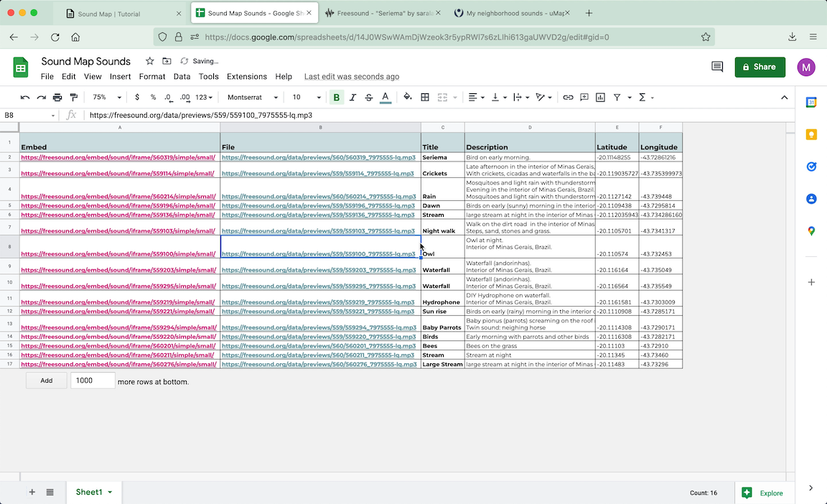Toggle Bold formatting
Screen dimensions: 827x504
pyautogui.click(x=336, y=98)
